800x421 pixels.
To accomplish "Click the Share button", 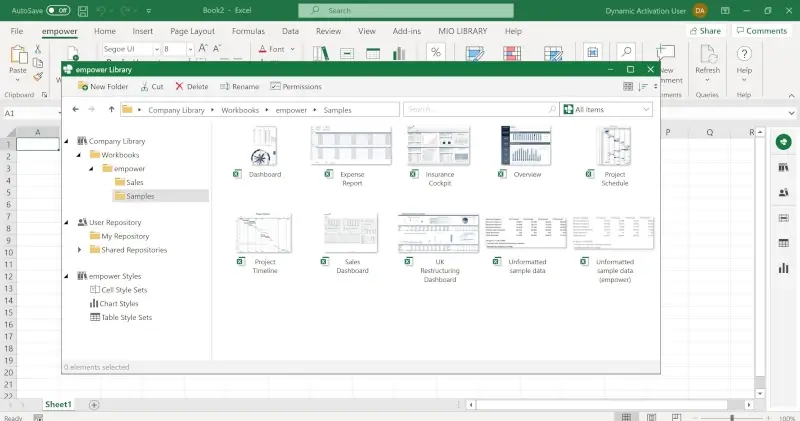I will pyautogui.click(x=705, y=31).
